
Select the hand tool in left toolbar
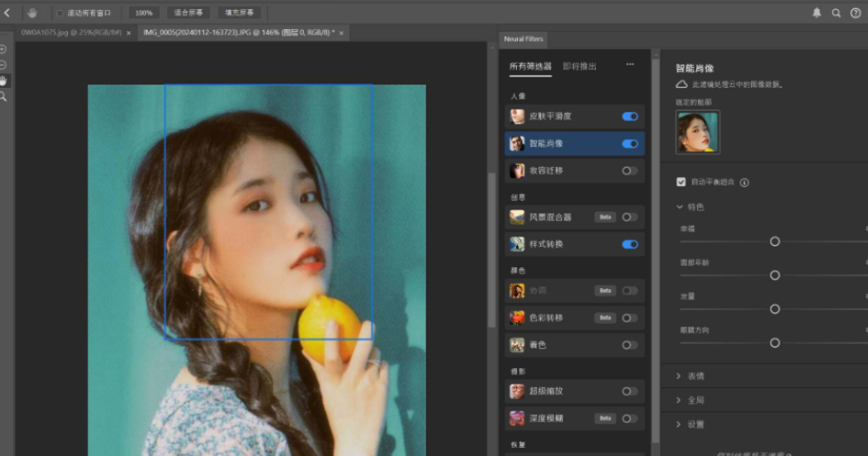pyautogui.click(x=3, y=81)
